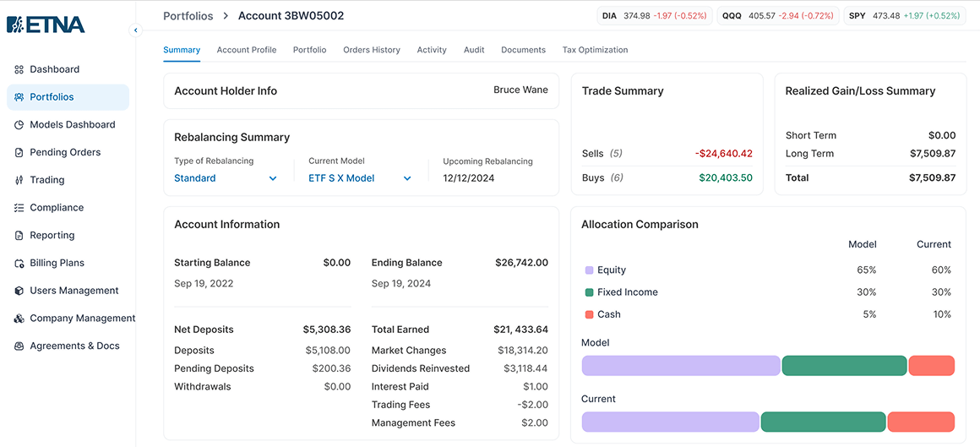
Task: Click the Portfolios people icon in sidebar
Action: [19, 97]
